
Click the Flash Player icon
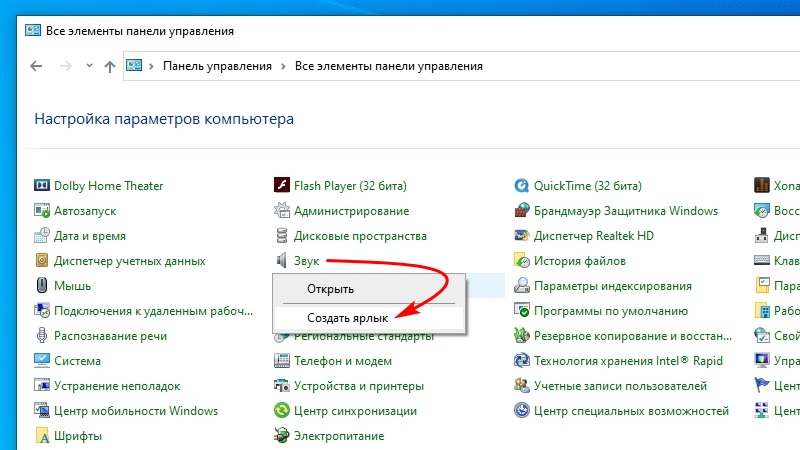point(282,185)
